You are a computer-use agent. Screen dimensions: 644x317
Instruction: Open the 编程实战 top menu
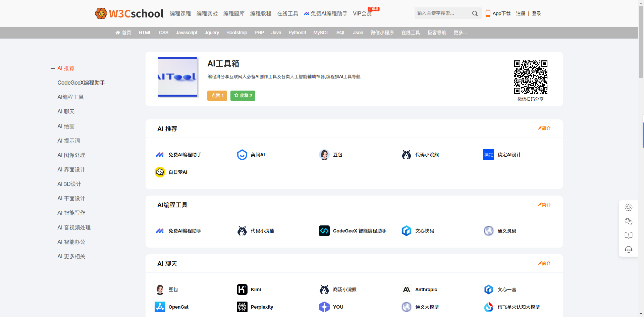[x=207, y=13]
